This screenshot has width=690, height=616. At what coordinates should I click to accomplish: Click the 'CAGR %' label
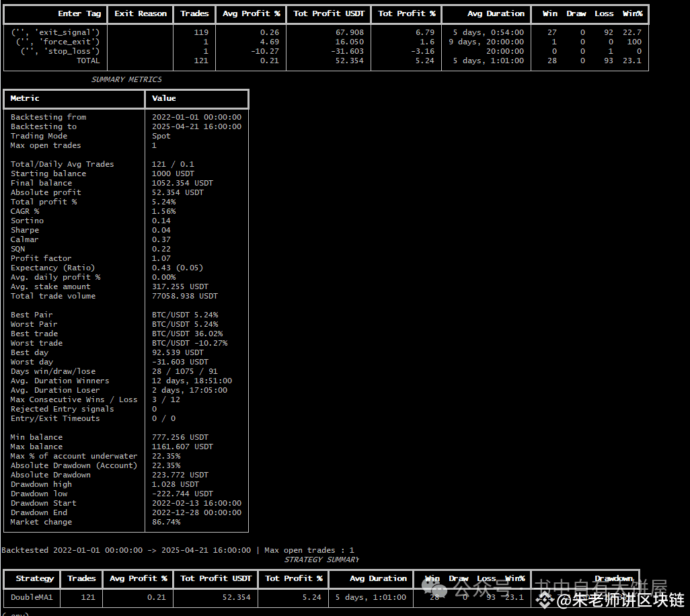(25, 211)
